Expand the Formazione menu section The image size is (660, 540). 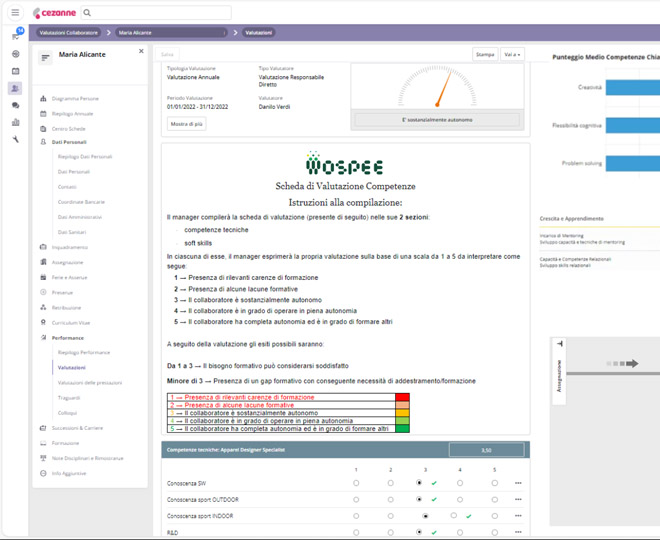[x=65, y=443]
